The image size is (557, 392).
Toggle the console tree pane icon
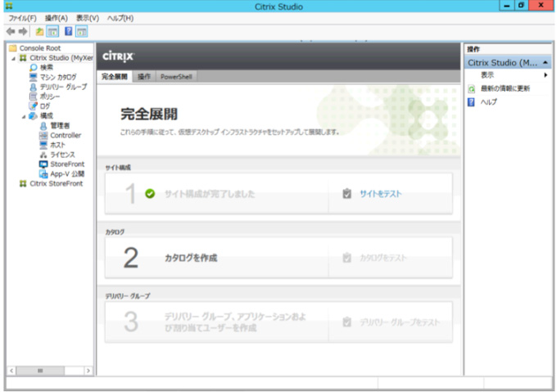click(x=53, y=32)
